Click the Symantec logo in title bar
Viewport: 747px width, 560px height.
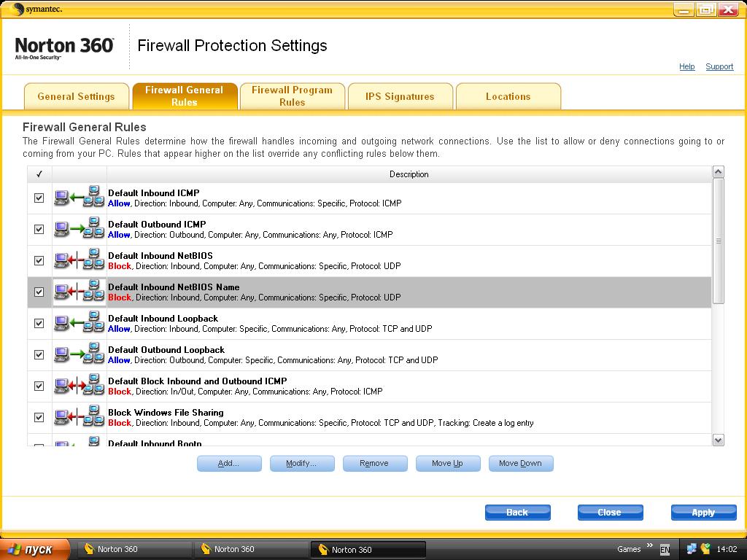(36, 9)
